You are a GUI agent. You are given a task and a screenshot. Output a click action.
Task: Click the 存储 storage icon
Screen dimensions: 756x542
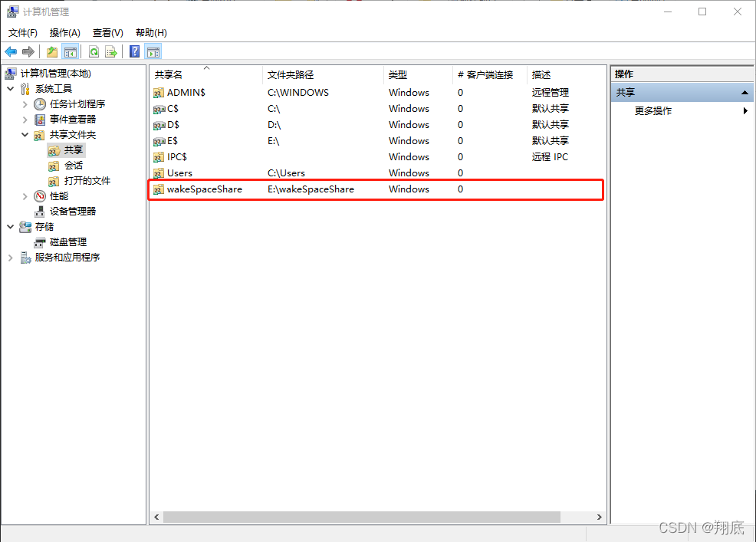tap(25, 227)
